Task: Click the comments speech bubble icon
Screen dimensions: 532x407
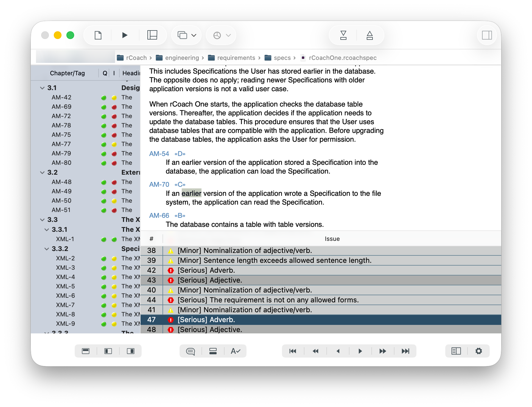Action: 191,351
